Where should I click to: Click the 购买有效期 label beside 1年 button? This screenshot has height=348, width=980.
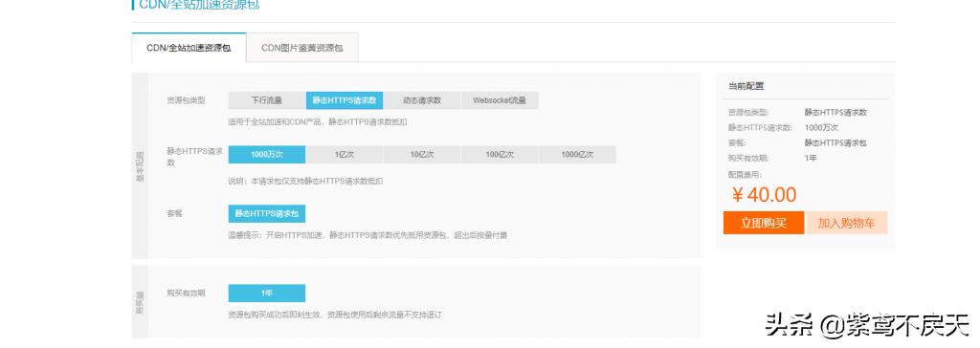click(187, 293)
